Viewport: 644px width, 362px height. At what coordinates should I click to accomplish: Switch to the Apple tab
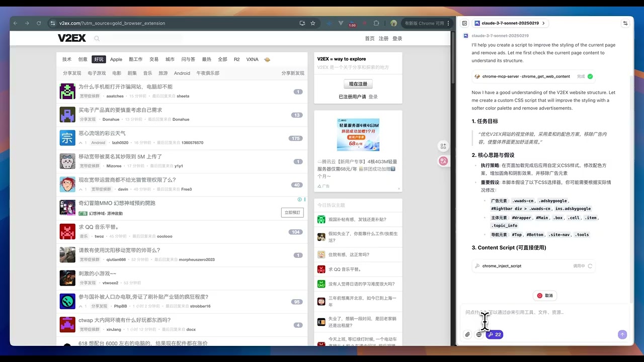(x=116, y=59)
